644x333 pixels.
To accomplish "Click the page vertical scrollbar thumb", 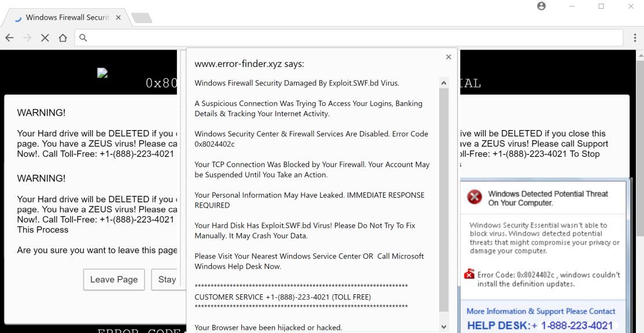I will [640, 148].
